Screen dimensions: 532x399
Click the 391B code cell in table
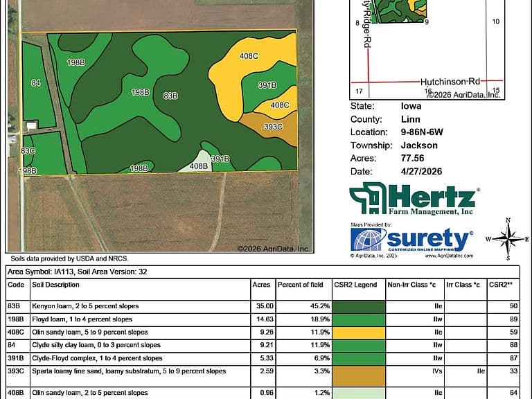pos(16,358)
